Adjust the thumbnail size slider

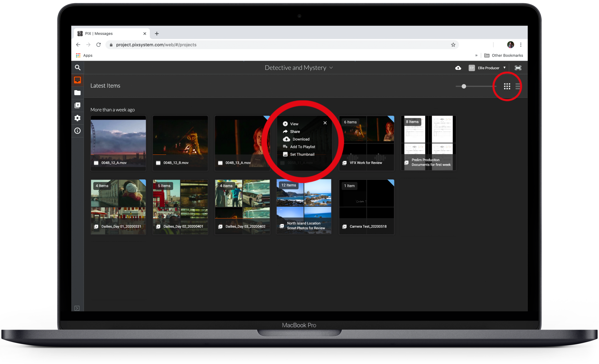(x=464, y=86)
